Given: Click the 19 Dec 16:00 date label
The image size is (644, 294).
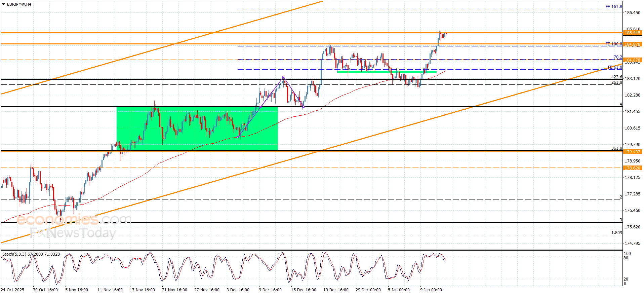Looking at the screenshot, I should (336, 290).
